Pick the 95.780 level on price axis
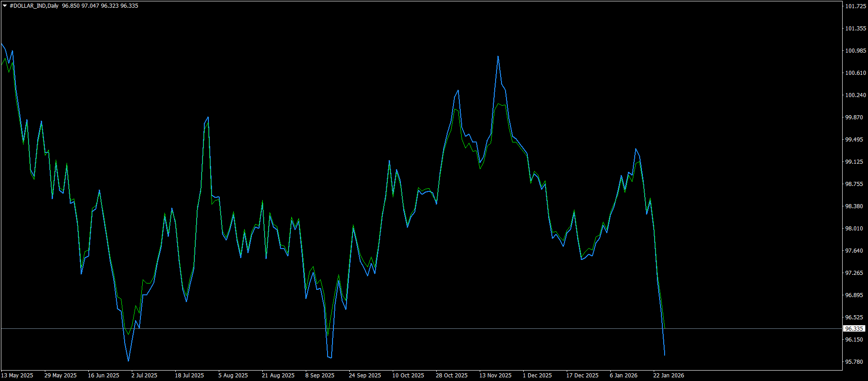This screenshot has width=868, height=381. 854,361
